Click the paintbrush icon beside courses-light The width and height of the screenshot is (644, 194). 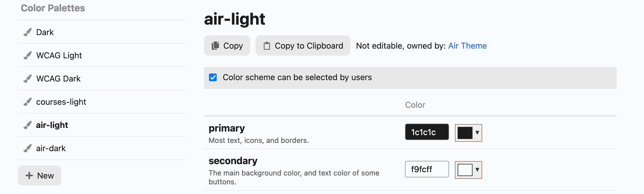[x=28, y=102]
